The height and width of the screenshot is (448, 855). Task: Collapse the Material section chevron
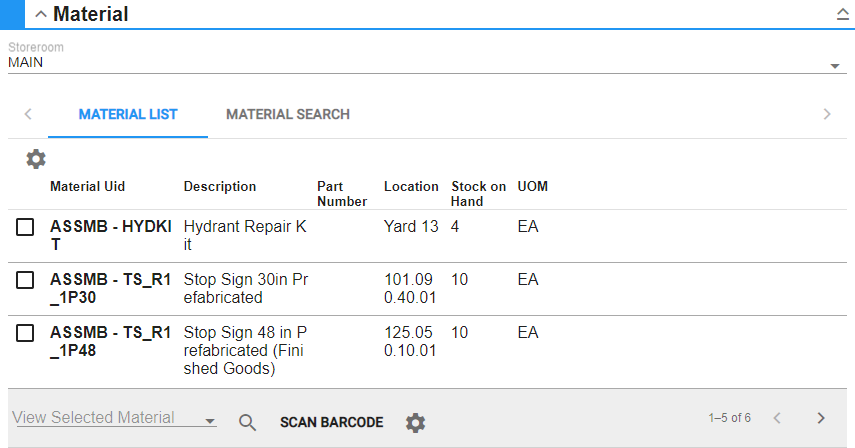coord(41,15)
